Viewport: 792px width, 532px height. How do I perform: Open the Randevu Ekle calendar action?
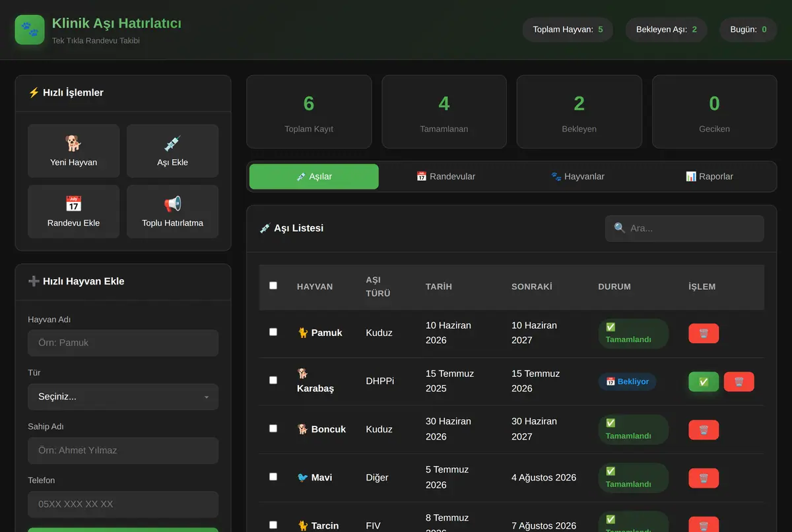(x=73, y=211)
